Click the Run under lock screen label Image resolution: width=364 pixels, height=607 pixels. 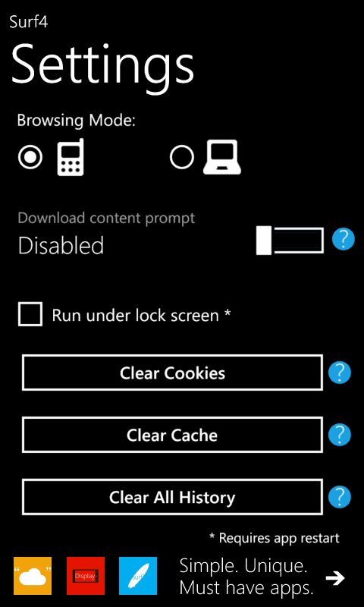tap(141, 316)
